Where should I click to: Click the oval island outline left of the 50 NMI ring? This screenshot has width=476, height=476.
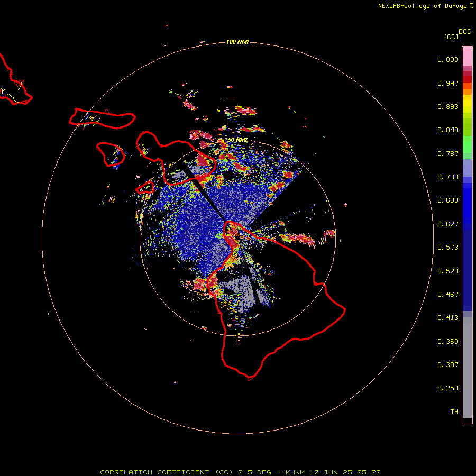tap(111, 154)
